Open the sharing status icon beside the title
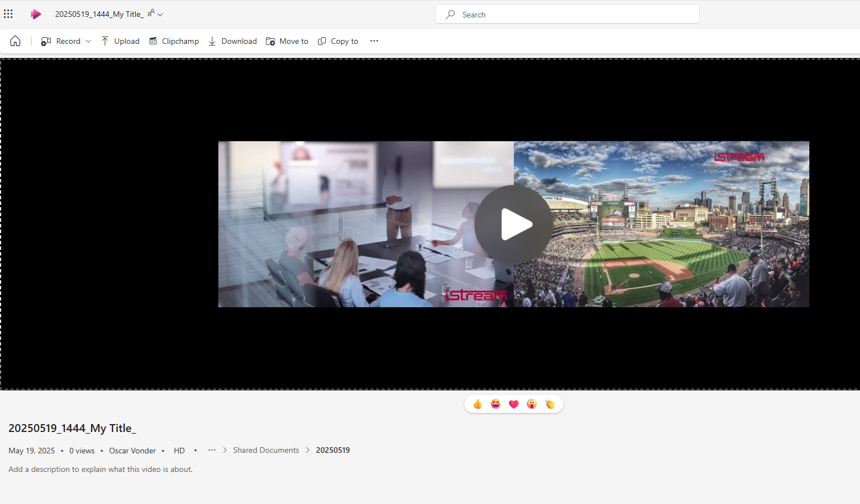Screen dimensions: 860x504 151,13
